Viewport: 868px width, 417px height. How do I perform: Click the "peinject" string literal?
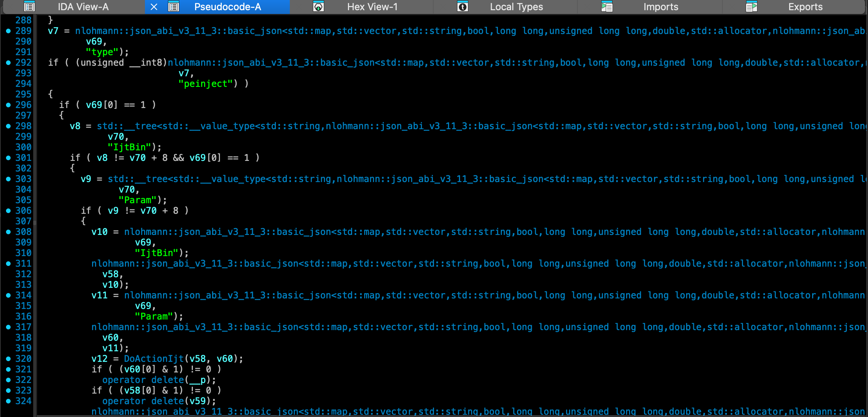(205, 84)
